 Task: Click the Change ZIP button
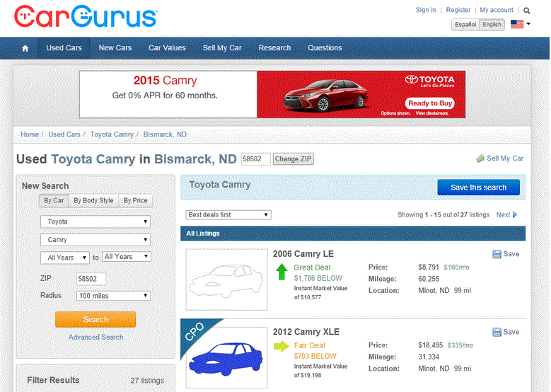point(293,159)
